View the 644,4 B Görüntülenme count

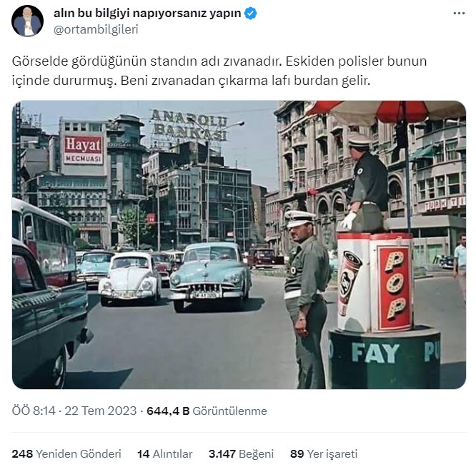pyautogui.click(x=207, y=411)
